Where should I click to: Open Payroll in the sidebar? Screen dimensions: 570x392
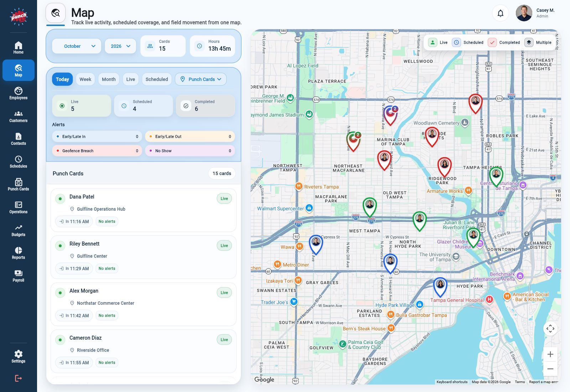pos(19,275)
